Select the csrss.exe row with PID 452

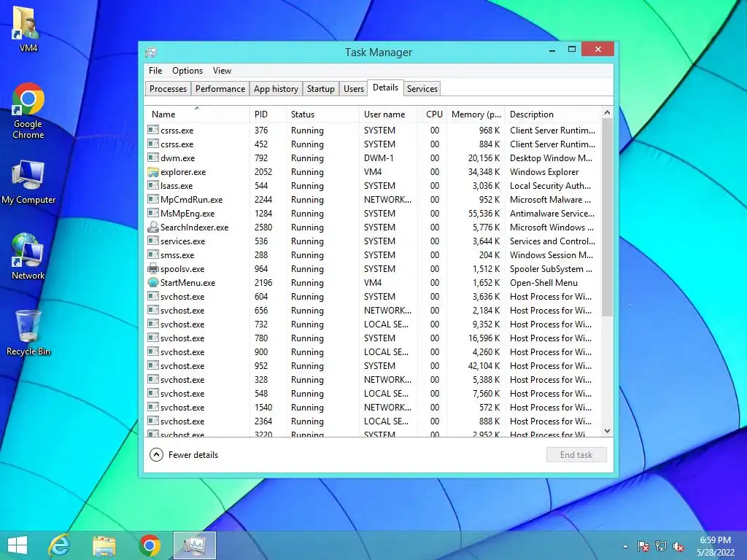tap(373, 144)
